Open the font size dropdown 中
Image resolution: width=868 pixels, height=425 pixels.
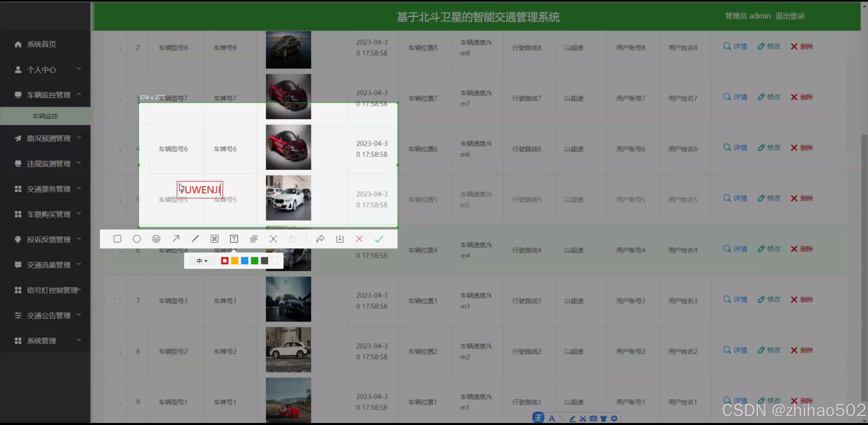pos(202,260)
